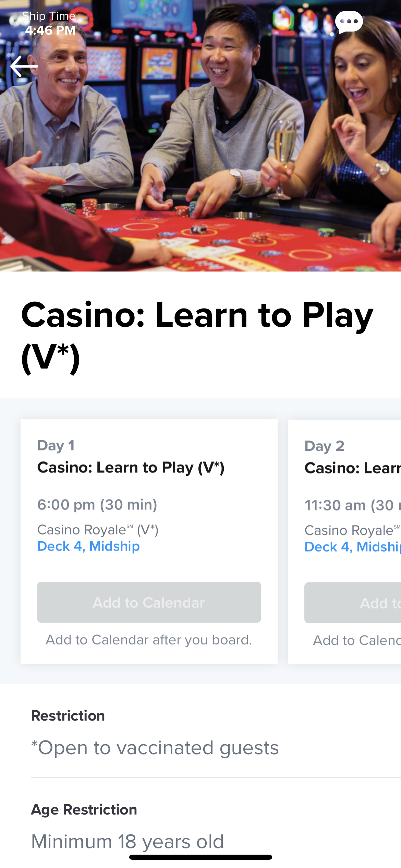Select the Day 2 event card

tap(344, 542)
